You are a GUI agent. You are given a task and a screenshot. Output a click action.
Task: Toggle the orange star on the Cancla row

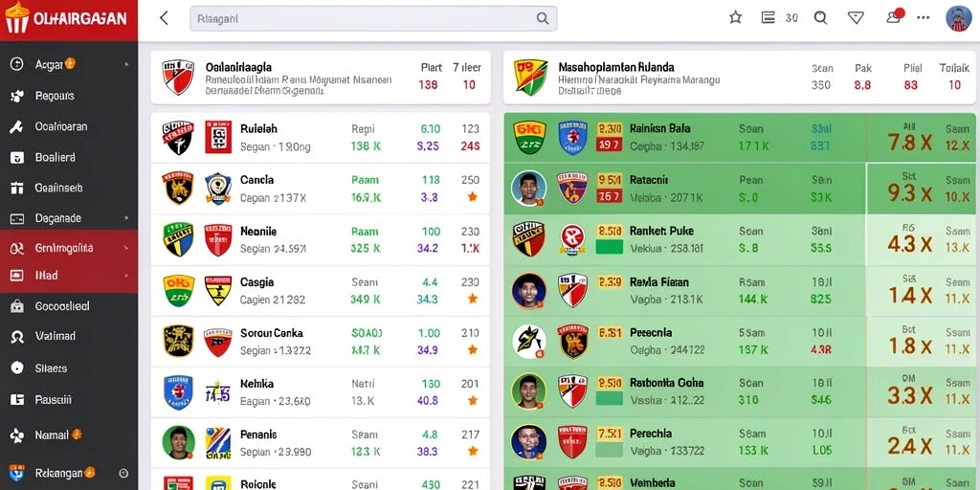[473, 197]
